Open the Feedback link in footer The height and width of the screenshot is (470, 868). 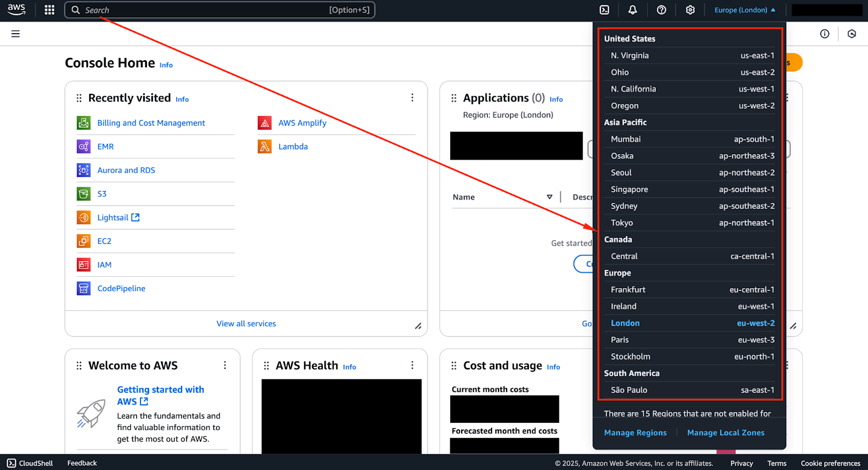click(x=82, y=463)
